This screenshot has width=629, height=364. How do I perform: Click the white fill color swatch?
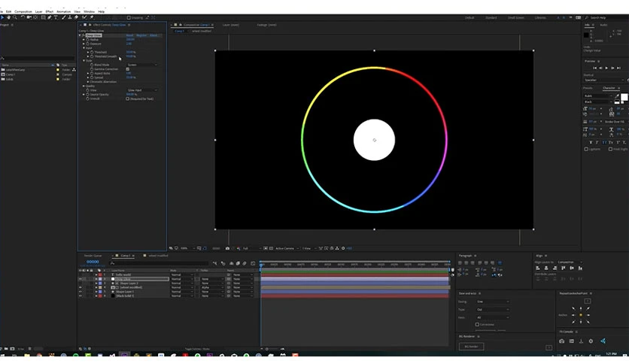624,97
